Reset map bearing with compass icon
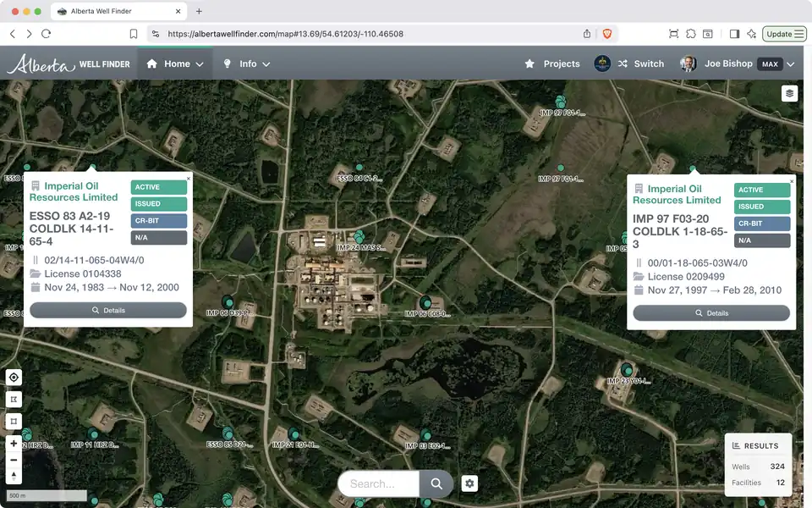The image size is (812, 508). click(14, 475)
